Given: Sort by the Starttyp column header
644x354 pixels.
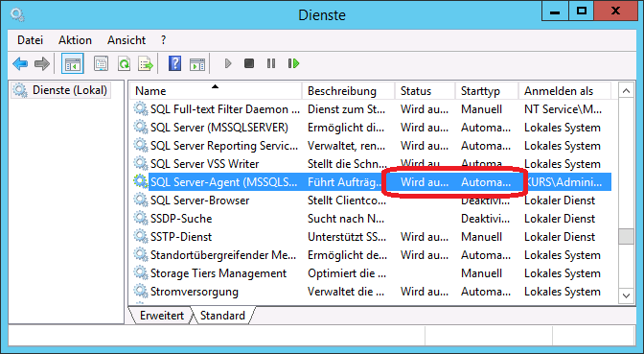Looking at the screenshot, I should click(x=487, y=91).
